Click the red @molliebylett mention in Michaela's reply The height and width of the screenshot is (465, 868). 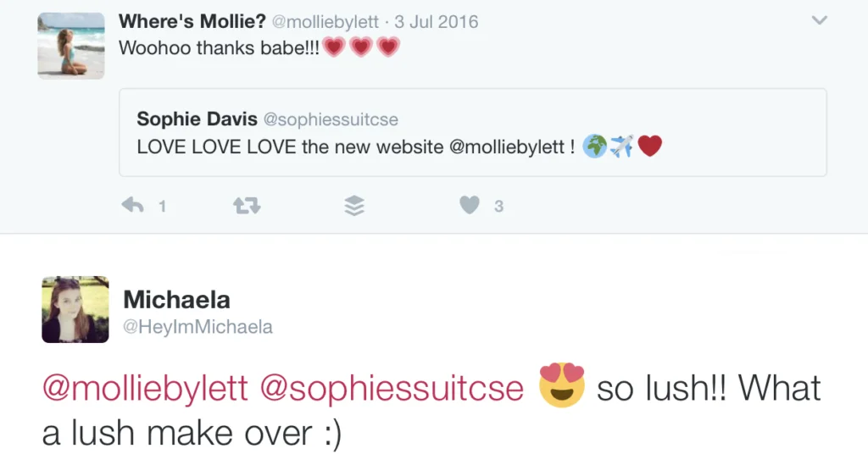[x=145, y=389]
